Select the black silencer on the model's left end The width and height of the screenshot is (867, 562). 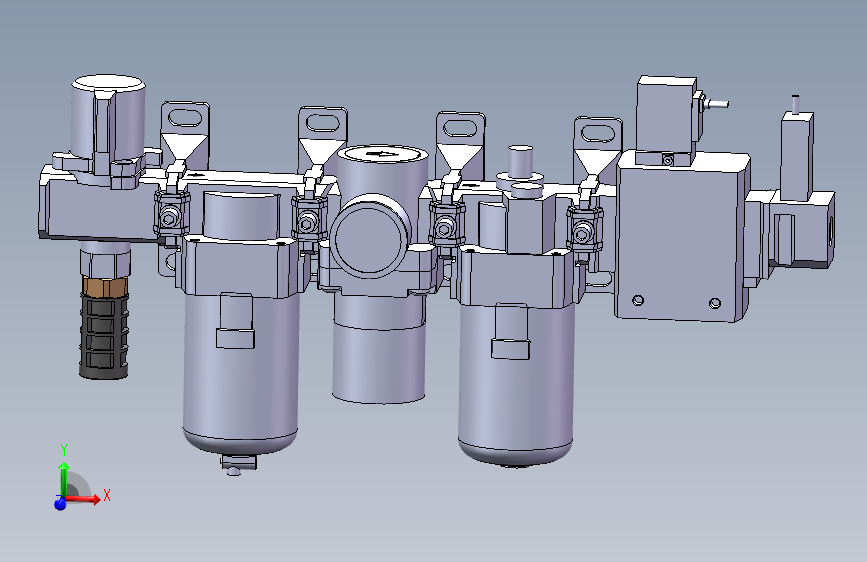coord(104,336)
